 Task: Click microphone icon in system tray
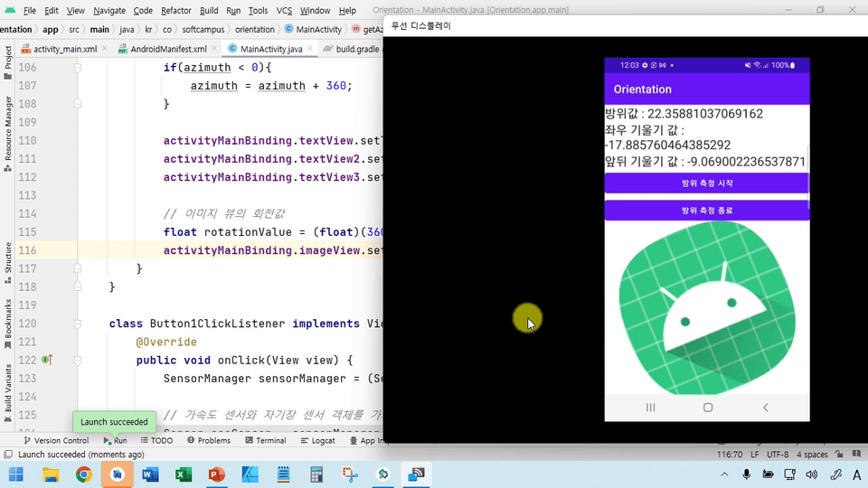pyautogui.click(x=746, y=474)
